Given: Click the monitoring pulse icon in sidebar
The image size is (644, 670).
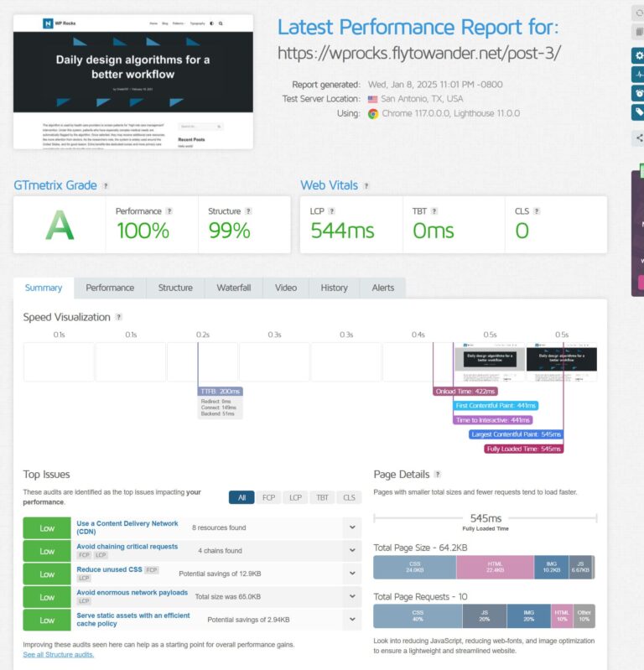Looking at the screenshot, I should coord(639,75).
